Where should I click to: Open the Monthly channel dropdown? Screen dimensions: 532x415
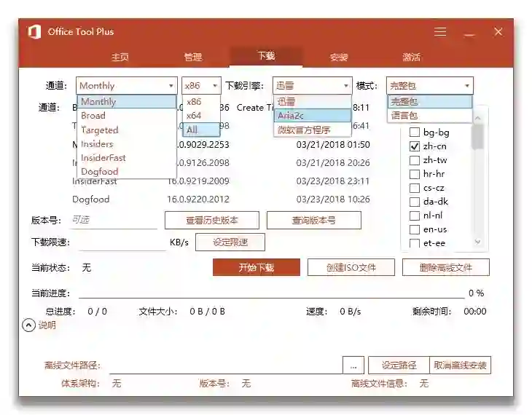pos(127,85)
